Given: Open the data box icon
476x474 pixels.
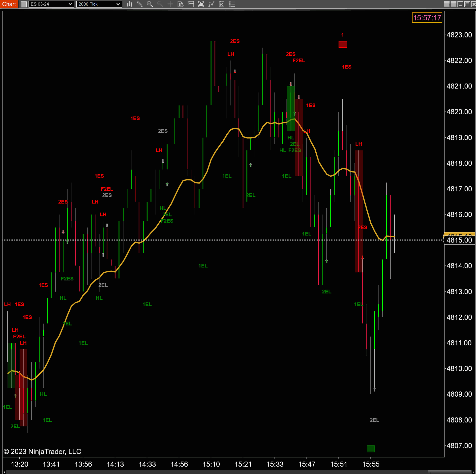Looking at the screenshot, I should pyautogui.click(x=180, y=4).
